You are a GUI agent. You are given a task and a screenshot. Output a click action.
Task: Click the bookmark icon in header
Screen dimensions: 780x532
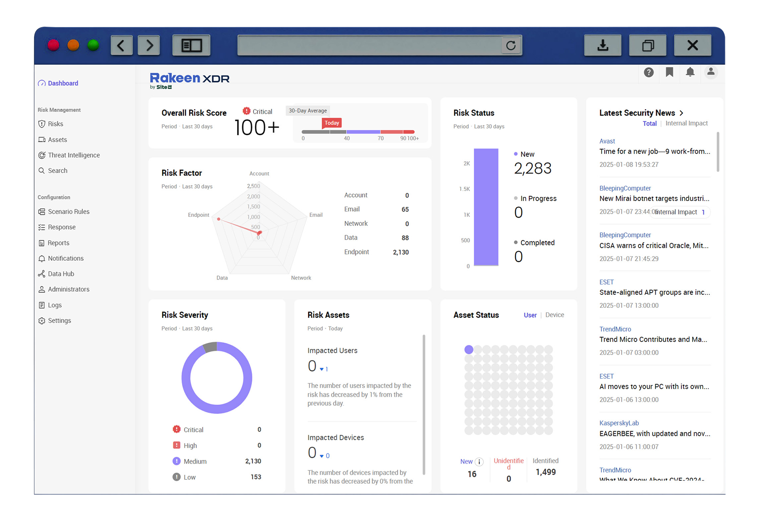[x=669, y=72]
